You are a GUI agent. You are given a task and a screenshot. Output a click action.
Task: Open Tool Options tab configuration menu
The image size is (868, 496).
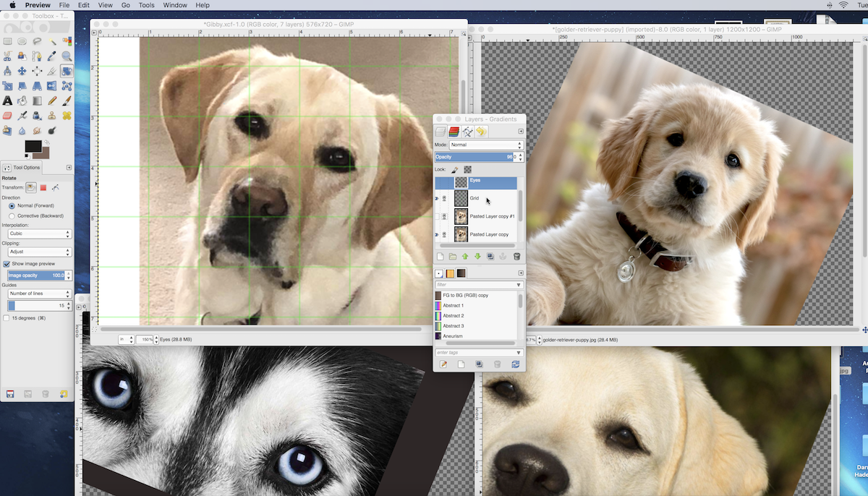69,168
